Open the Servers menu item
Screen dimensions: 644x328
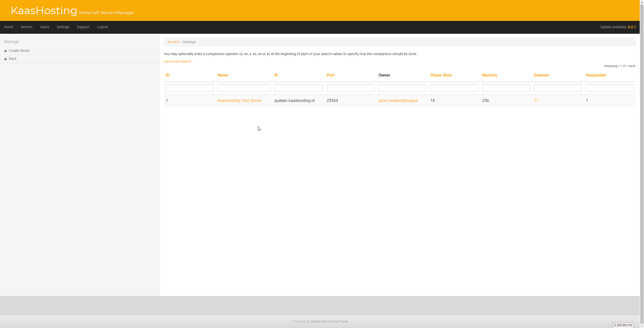pyautogui.click(x=26, y=27)
